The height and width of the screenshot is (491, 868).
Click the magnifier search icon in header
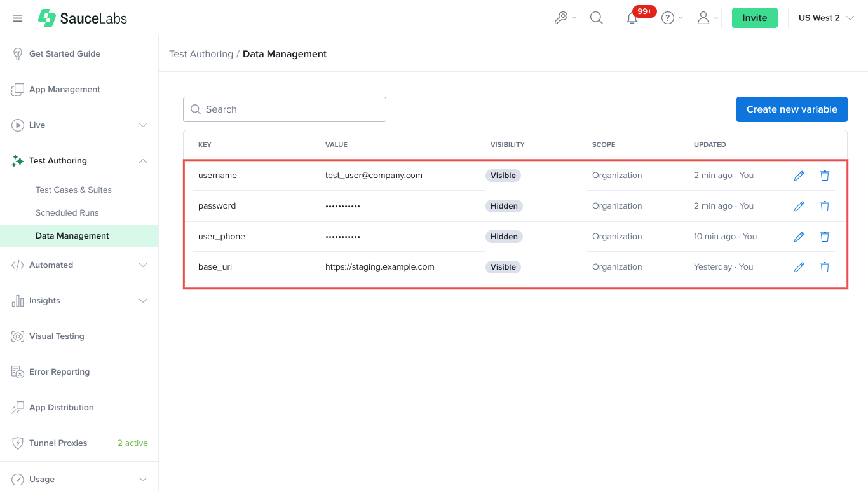[x=597, y=18]
